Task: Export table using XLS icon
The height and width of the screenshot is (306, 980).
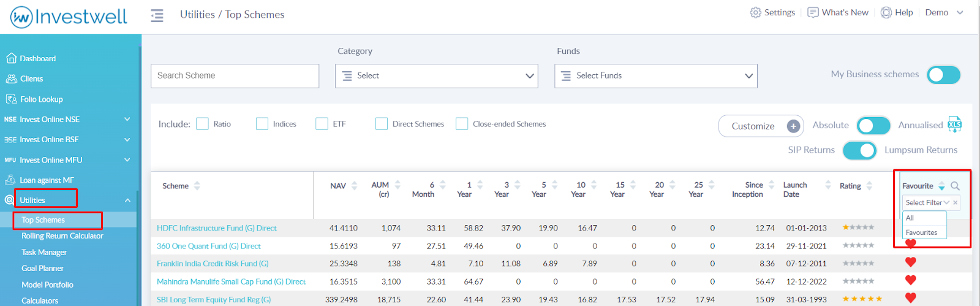Action: pyautogui.click(x=954, y=124)
